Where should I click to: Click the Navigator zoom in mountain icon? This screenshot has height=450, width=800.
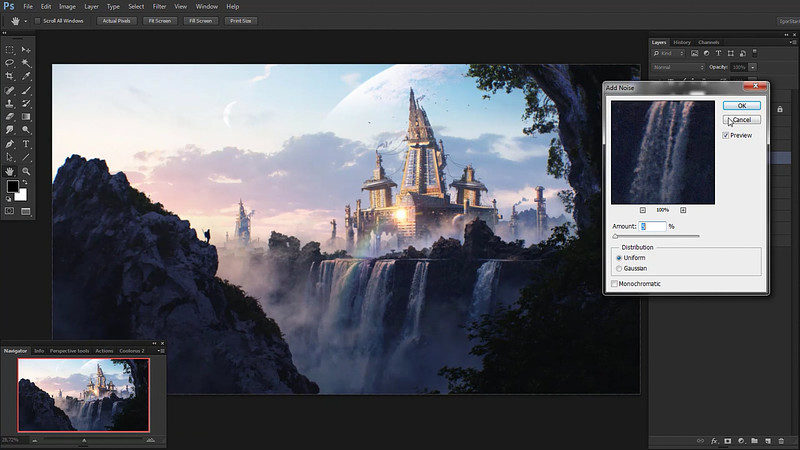(x=151, y=440)
